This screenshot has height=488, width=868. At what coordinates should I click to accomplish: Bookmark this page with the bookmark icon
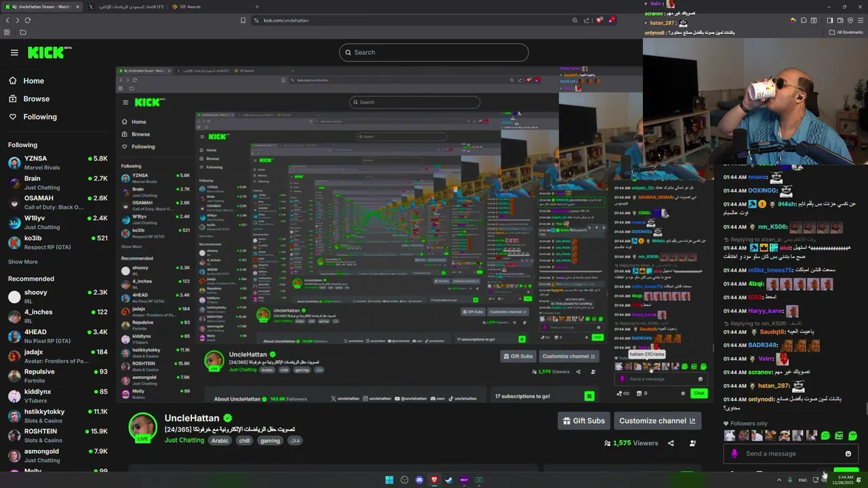(x=243, y=20)
